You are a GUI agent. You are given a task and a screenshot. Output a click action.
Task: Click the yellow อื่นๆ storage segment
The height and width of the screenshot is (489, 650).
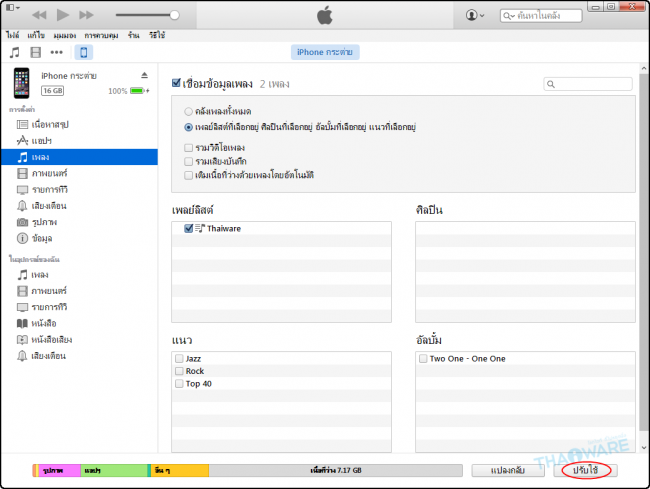[x=179, y=470]
